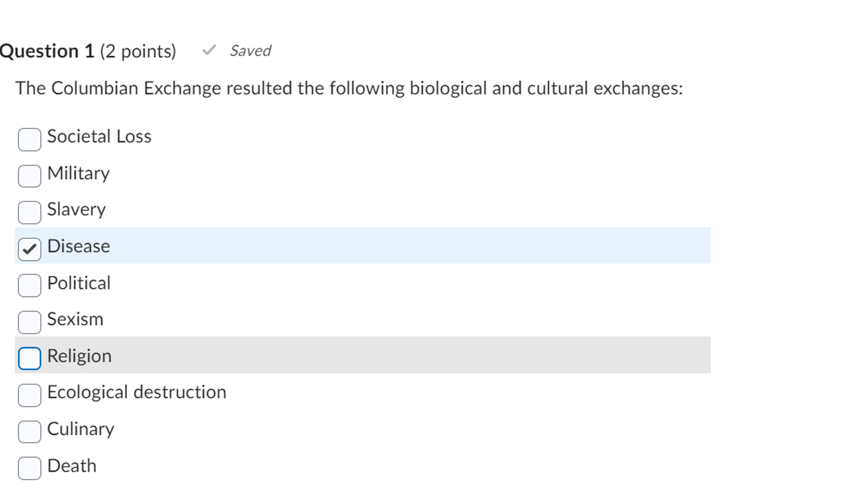The height and width of the screenshot is (504, 868).
Task: Click the Saved status text
Action: 250,51
